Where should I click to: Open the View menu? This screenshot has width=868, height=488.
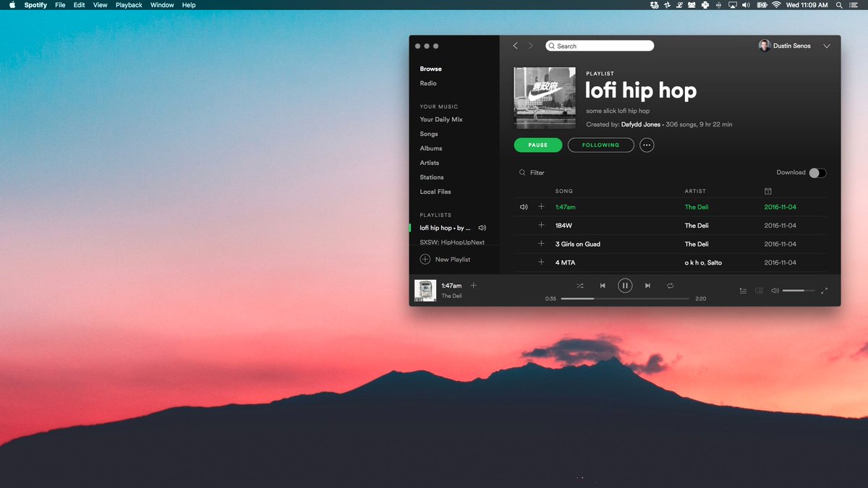click(101, 5)
